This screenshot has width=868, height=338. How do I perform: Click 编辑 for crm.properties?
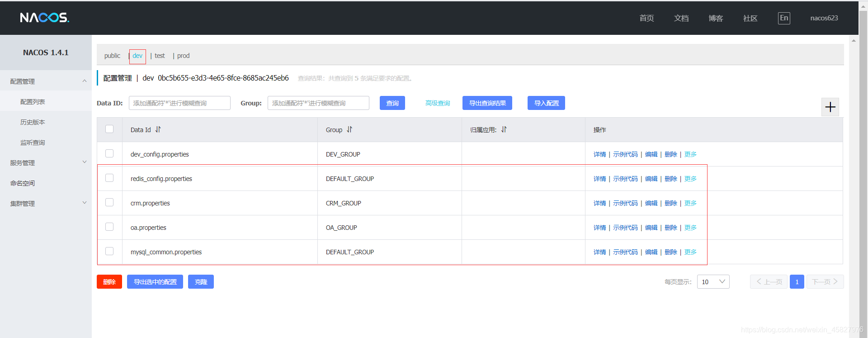pyautogui.click(x=651, y=203)
